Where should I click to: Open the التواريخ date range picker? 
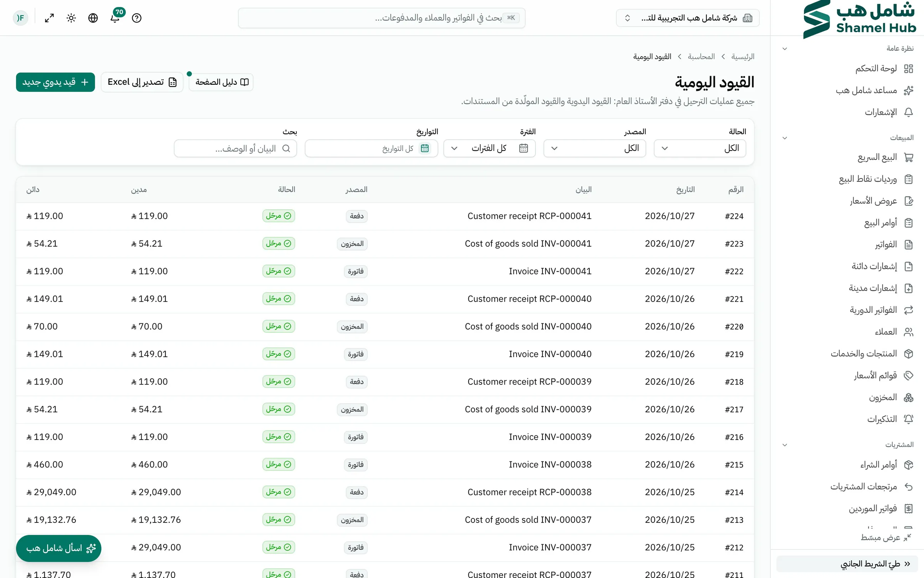tap(372, 148)
